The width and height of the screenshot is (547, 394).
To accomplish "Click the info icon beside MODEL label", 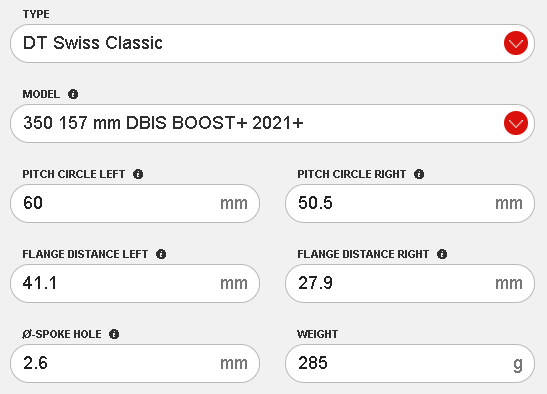I will point(73,94).
